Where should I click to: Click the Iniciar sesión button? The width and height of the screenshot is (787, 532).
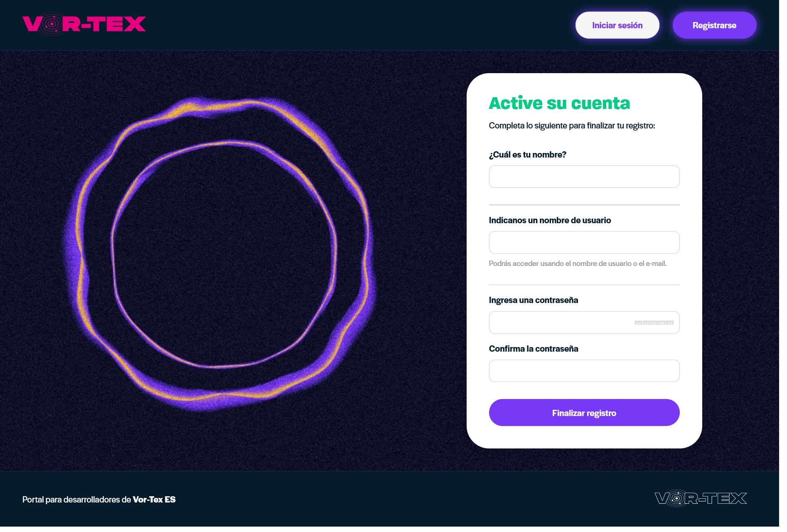pyautogui.click(x=617, y=25)
